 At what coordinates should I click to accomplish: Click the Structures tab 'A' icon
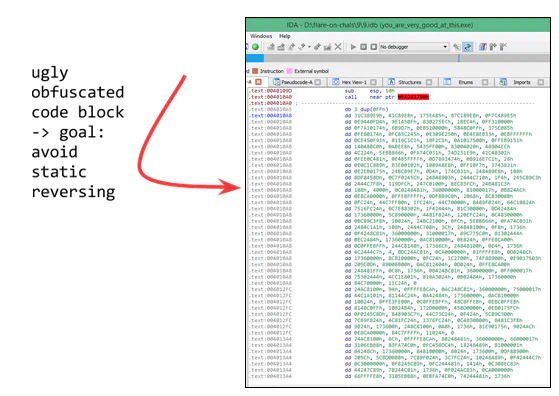[x=391, y=82]
